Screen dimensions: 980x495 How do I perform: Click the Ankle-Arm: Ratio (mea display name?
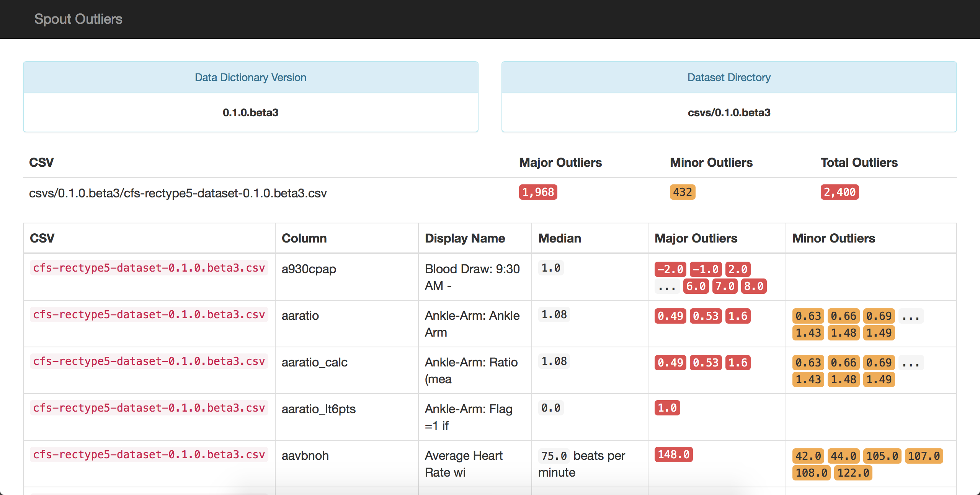471,371
